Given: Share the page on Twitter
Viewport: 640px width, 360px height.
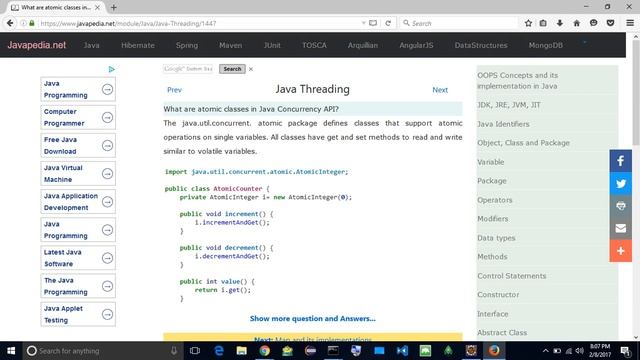Looking at the screenshot, I should coord(620,183).
